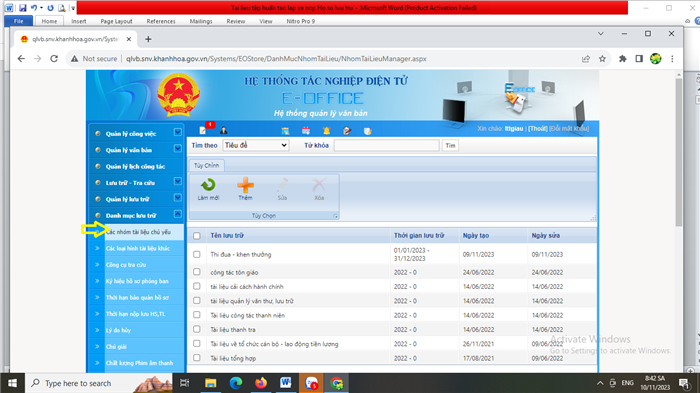This screenshot has width=700, height=393.
Task: Open the Page Layout ribbon tab in Word
Action: 117,21
